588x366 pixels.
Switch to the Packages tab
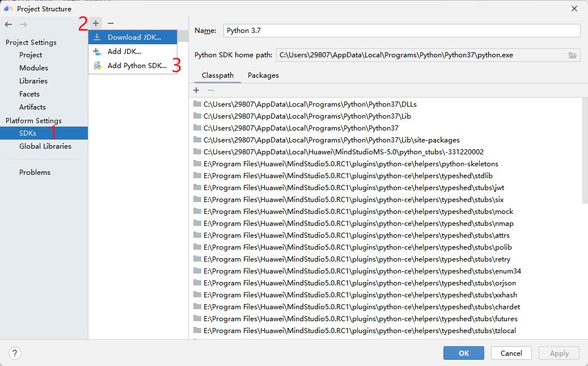coord(263,75)
